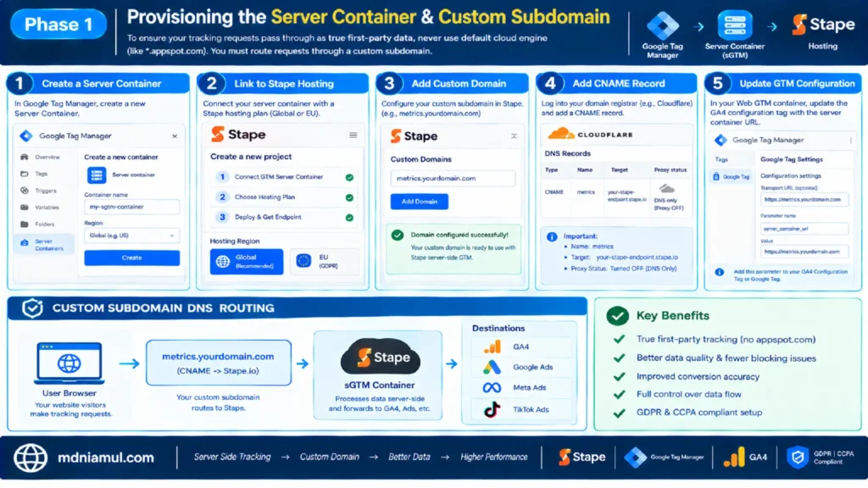Image resolution: width=868 pixels, height=488 pixels.
Task: Click the Important info icon in CNAME panel
Action: pyautogui.click(x=552, y=237)
